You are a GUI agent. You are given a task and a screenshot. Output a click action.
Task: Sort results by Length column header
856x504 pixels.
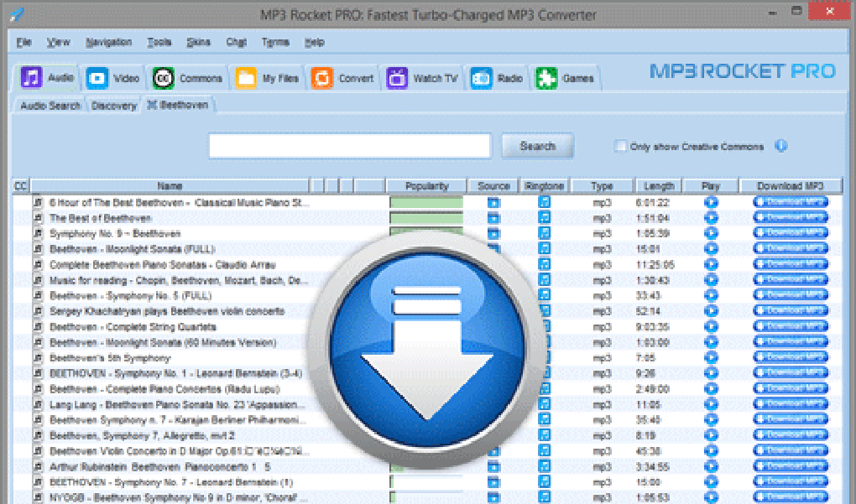coord(659,186)
